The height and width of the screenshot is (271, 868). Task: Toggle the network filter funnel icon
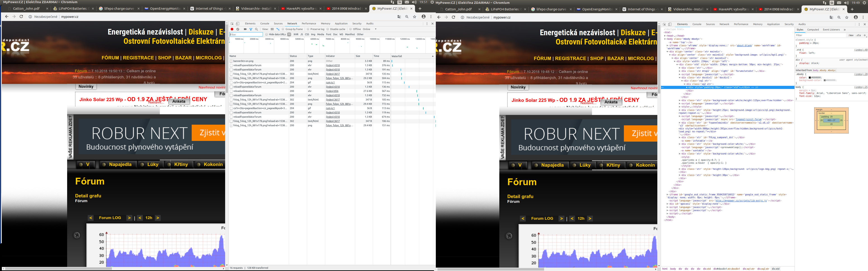(251, 29)
